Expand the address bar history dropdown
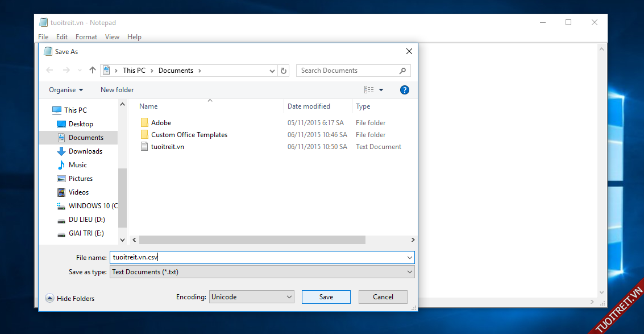The width and height of the screenshot is (644, 334). coord(272,71)
